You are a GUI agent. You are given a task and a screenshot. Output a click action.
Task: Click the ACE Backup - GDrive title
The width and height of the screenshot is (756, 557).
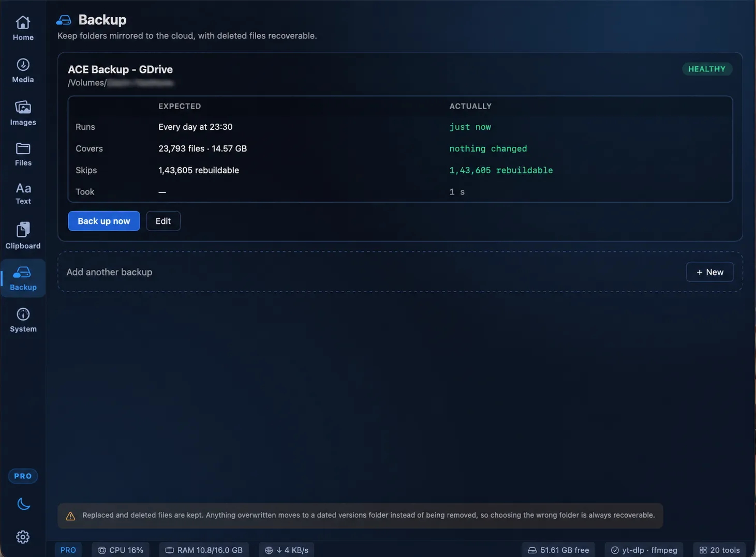pos(120,69)
